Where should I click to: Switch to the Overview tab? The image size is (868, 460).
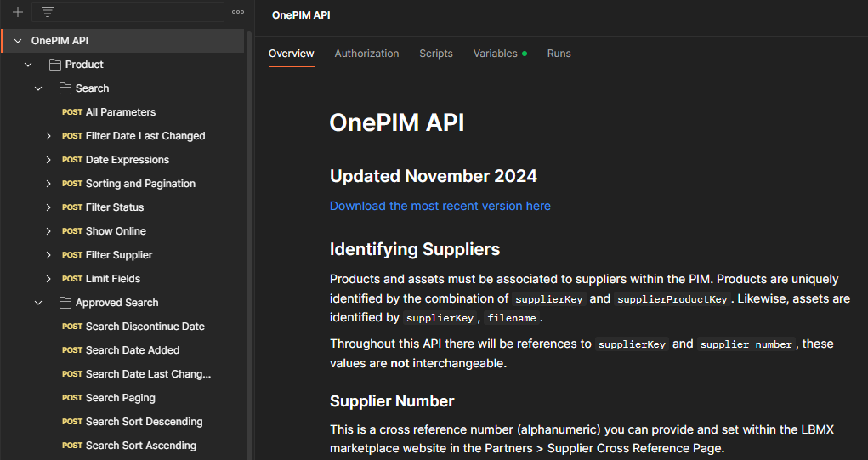[292, 54]
